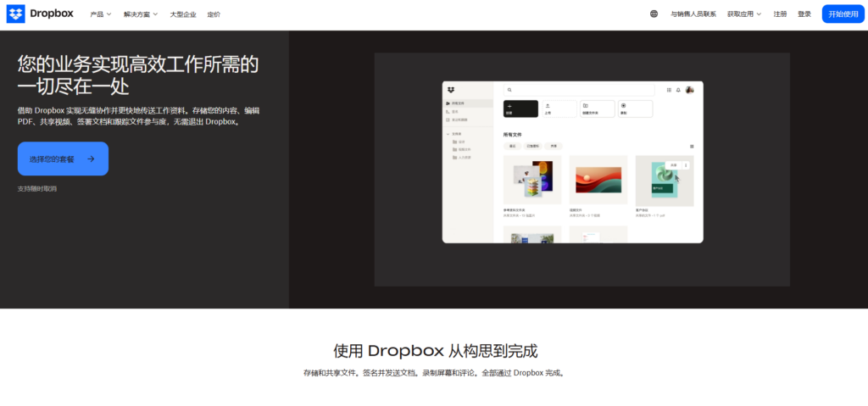The width and height of the screenshot is (868, 406).
Task: Switch to grid view icon beside file filters
Action: tap(692, 147)
